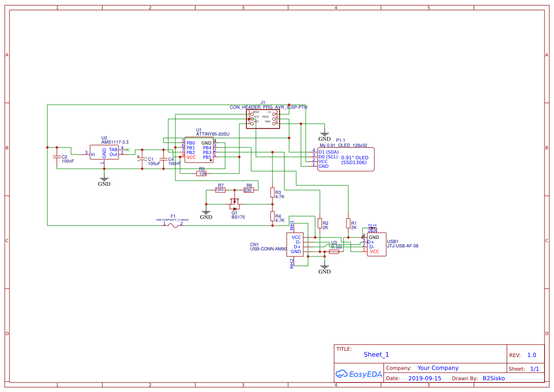Screen dimensions: 554x392
Task: Click the JTJ-USB-AF-08 connector USB1
Action: [377, 243]
